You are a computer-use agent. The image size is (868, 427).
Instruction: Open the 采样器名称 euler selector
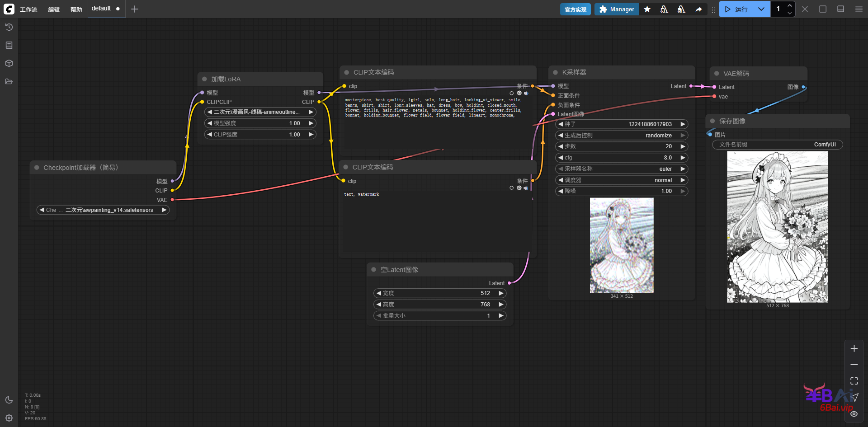(622, 169)
